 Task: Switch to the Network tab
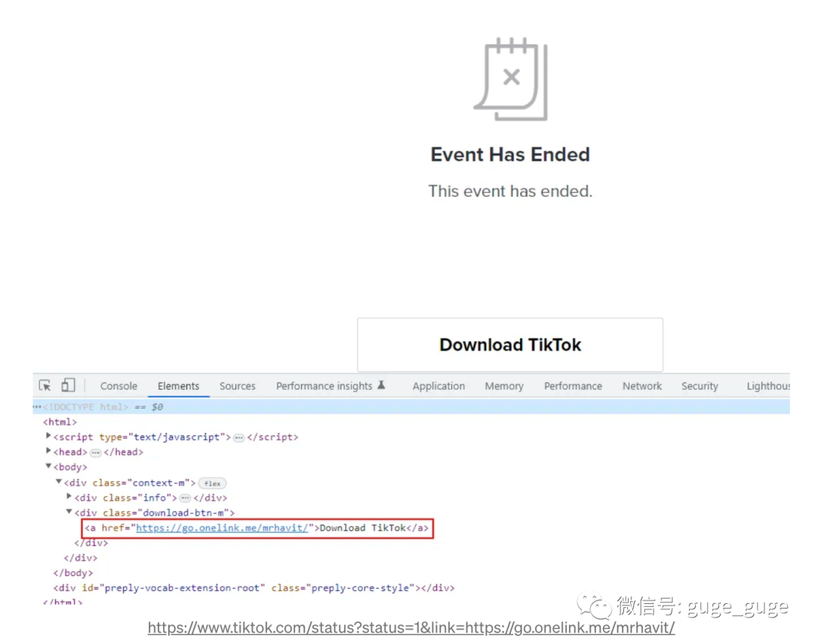coord(642,386)
